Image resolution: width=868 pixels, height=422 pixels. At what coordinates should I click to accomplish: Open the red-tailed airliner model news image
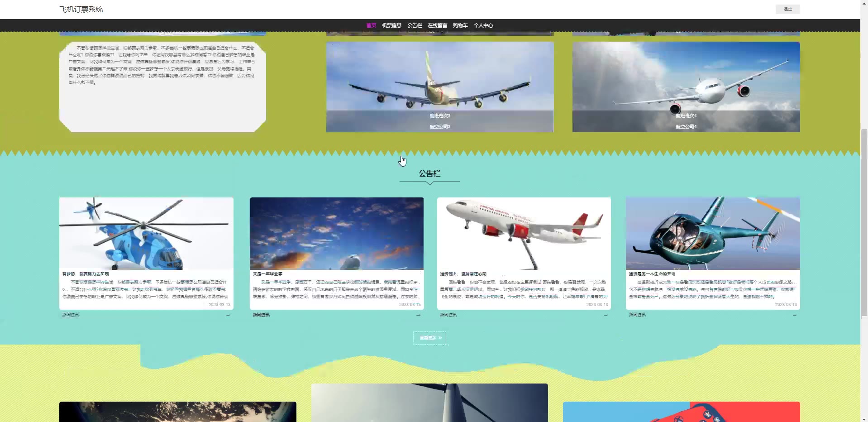(x=524, y=234)
